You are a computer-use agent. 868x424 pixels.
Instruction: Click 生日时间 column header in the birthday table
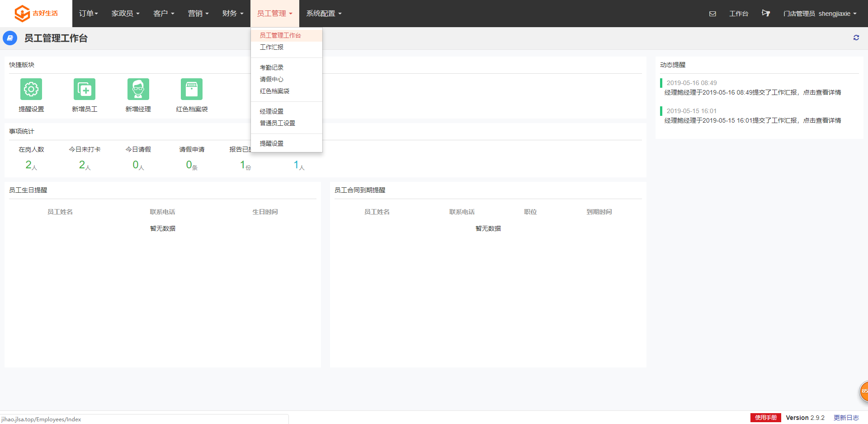[265, 212]
